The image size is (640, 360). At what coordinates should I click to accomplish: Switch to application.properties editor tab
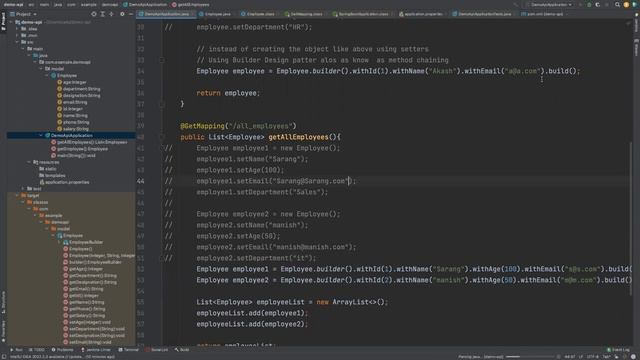coord(423,14)
